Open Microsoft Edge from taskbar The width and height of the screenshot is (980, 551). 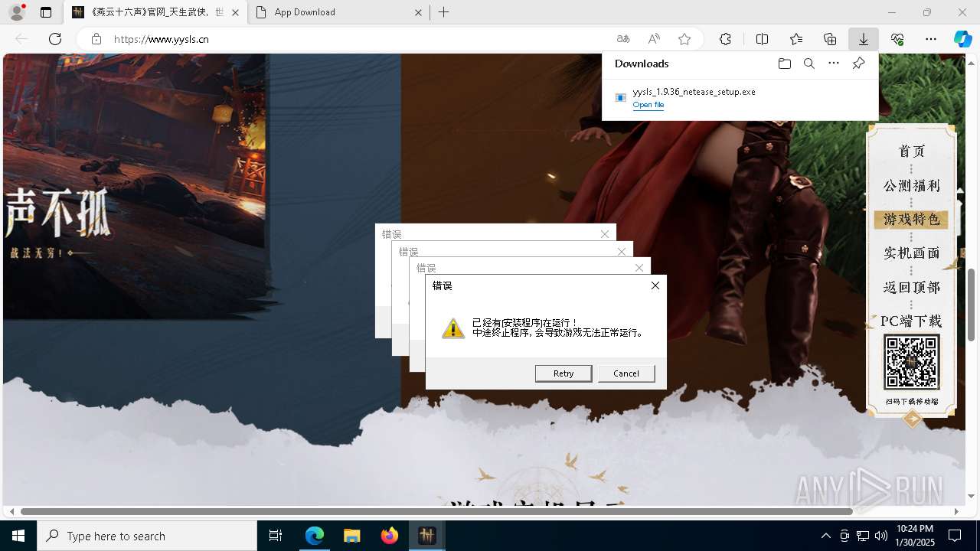315,536
